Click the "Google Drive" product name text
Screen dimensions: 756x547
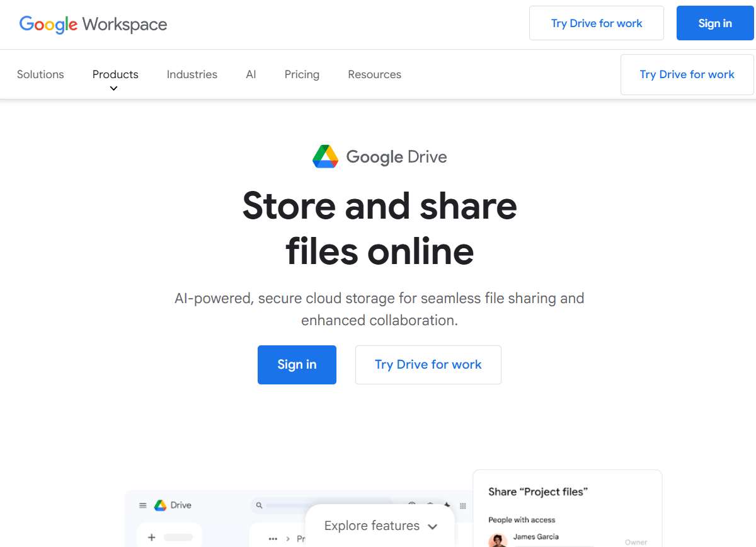[x=396, y=157]
